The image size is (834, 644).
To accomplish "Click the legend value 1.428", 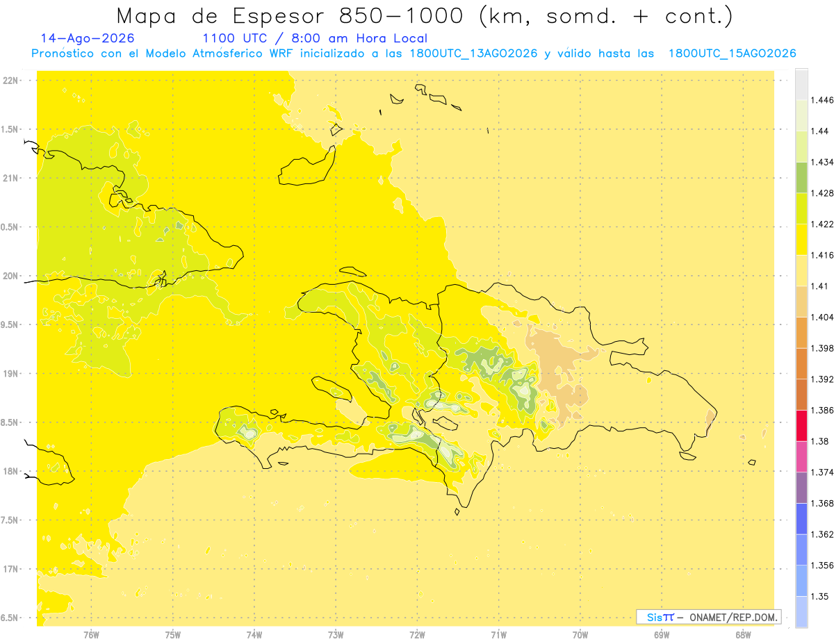I will tap(823, 193).
